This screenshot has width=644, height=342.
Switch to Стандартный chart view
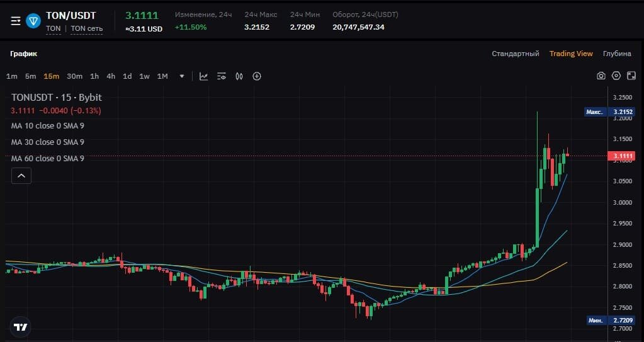(516, 54)
